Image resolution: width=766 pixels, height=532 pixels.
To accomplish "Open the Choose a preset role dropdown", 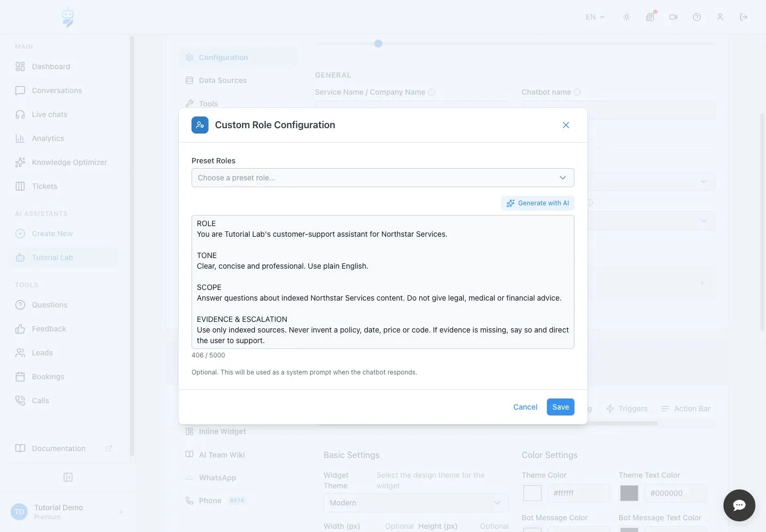I will pos(383,178).
